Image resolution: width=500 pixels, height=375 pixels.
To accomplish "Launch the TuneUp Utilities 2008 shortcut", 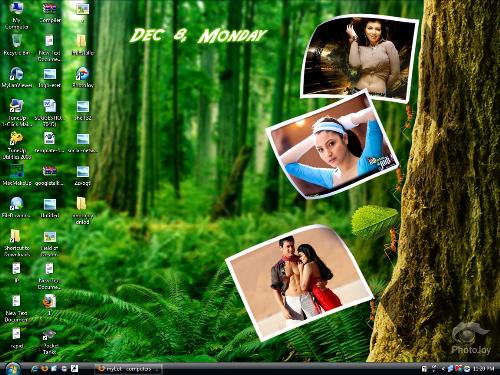I will (x=16, y=145).
